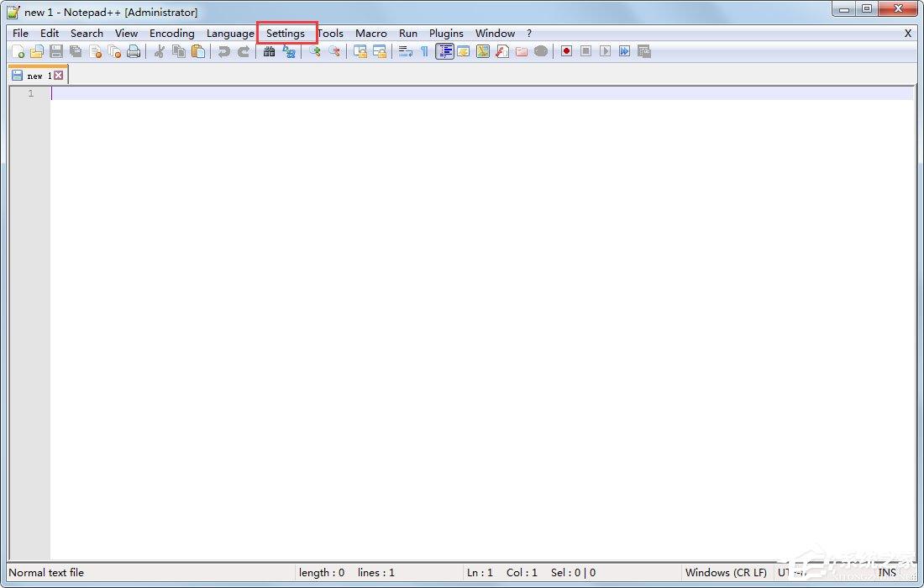Click line number 1 in the margin
The width and height of the screenshot is (924, 588).
pyautogui.click(x=30, y=94)
